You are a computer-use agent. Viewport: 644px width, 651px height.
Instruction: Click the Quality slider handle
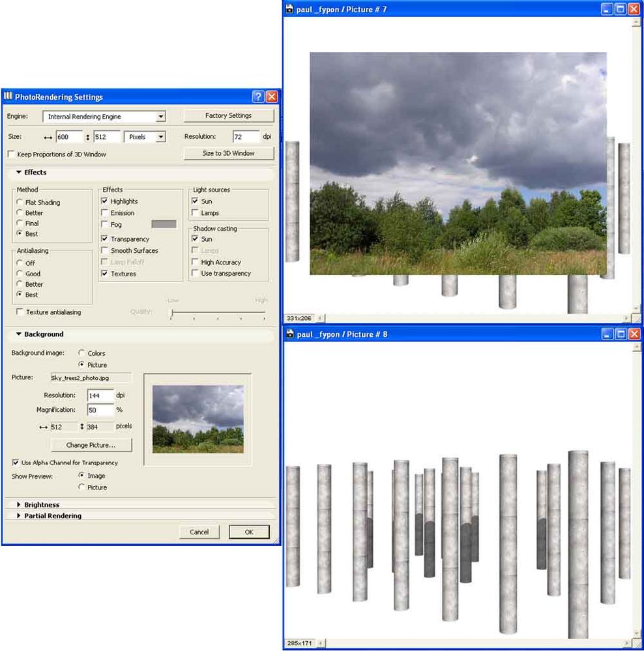[172, 313]
